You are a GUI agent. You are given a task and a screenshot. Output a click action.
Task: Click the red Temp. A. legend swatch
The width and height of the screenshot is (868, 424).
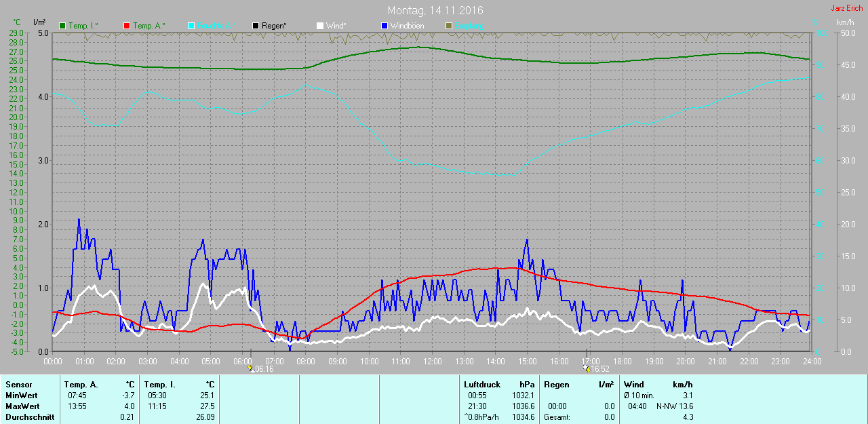coord(127,26)
